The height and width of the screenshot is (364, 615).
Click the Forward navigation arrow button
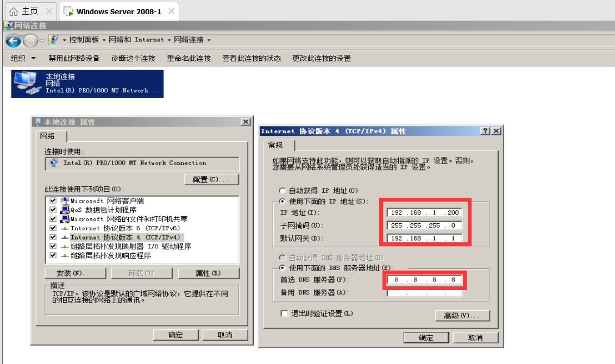(x=30, y=40)
